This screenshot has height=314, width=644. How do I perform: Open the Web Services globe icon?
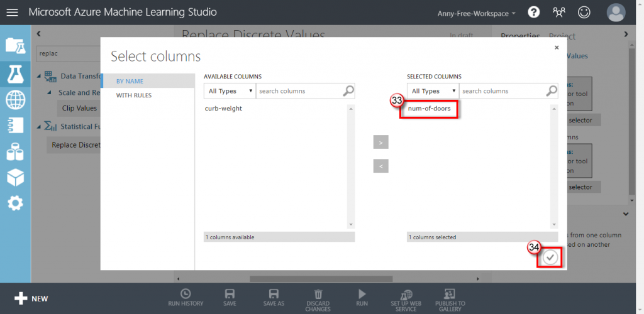click(x=15, y=100)
